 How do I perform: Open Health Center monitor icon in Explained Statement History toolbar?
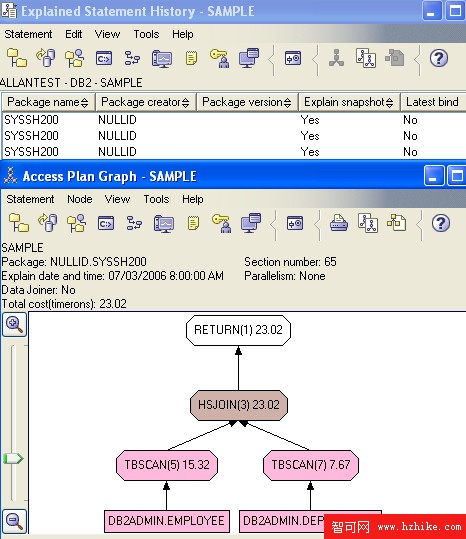pyautogui.click(x=162, y=58)
